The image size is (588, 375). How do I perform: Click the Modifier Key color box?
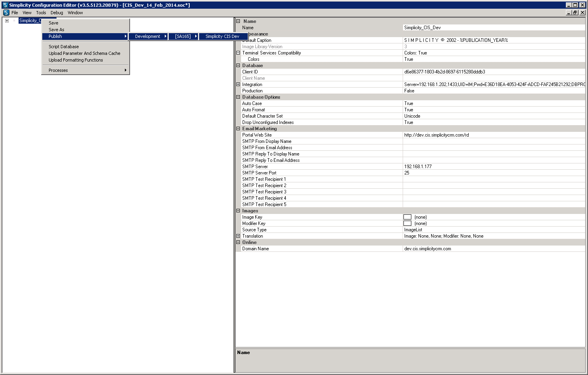(x=407, y=223)
